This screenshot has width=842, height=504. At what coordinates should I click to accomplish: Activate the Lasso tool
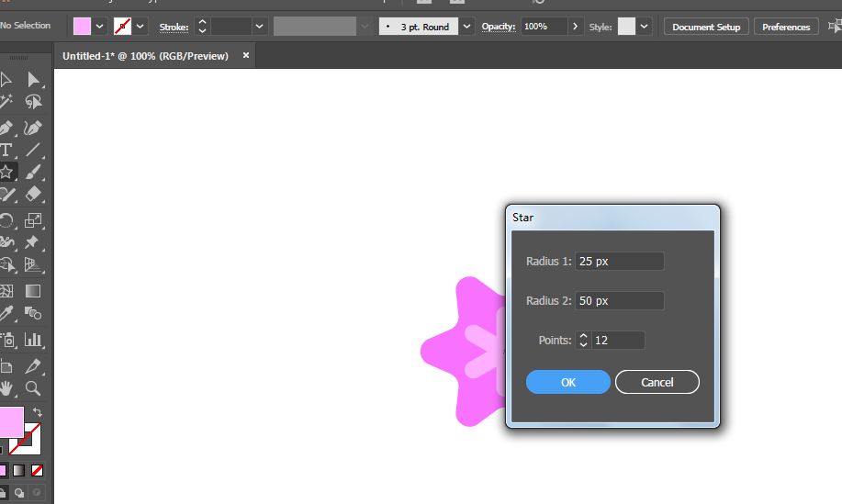pos(33,102)
